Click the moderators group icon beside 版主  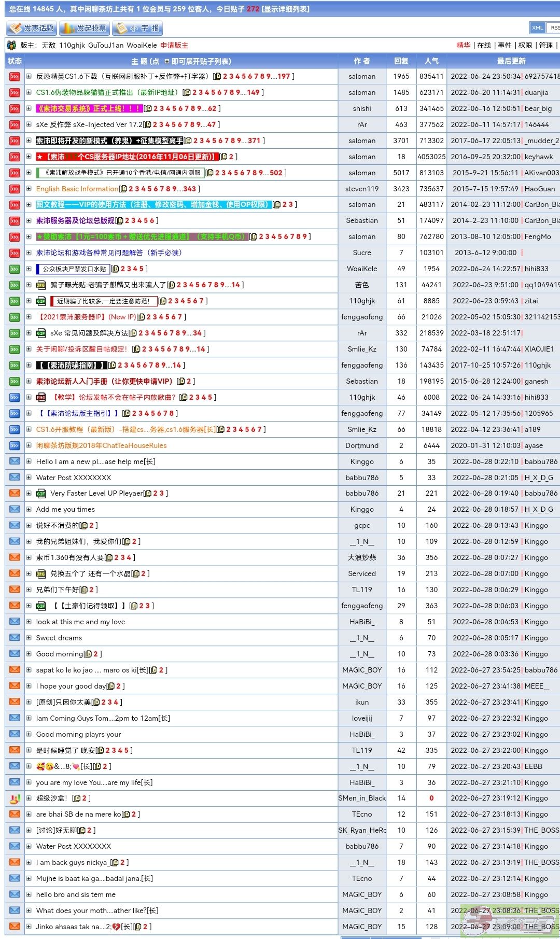[x=11, y=46]
